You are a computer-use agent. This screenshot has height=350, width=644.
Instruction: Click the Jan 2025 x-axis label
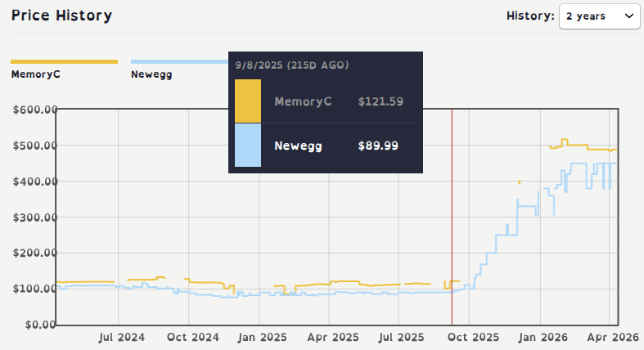263,337
